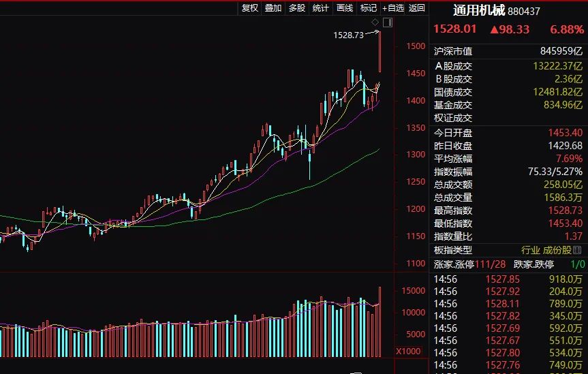This screenshot has width=588, height=374.
Task: Click the diamond icon above the chart
Action: point(375,22)
